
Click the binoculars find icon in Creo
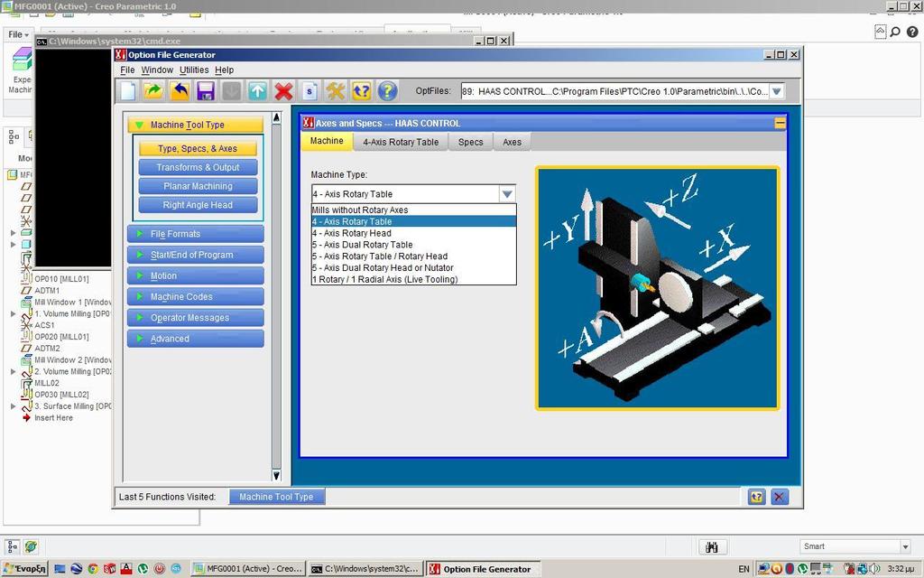(712, 546)
